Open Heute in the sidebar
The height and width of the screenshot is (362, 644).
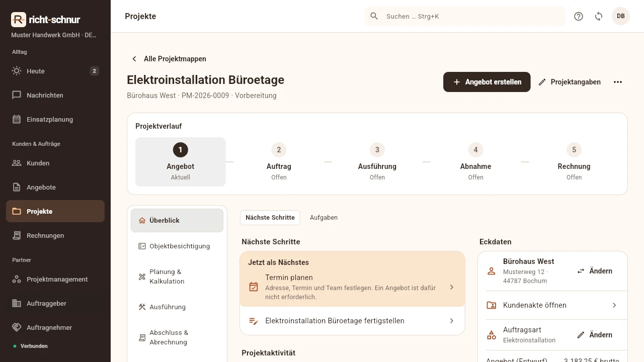55,71
